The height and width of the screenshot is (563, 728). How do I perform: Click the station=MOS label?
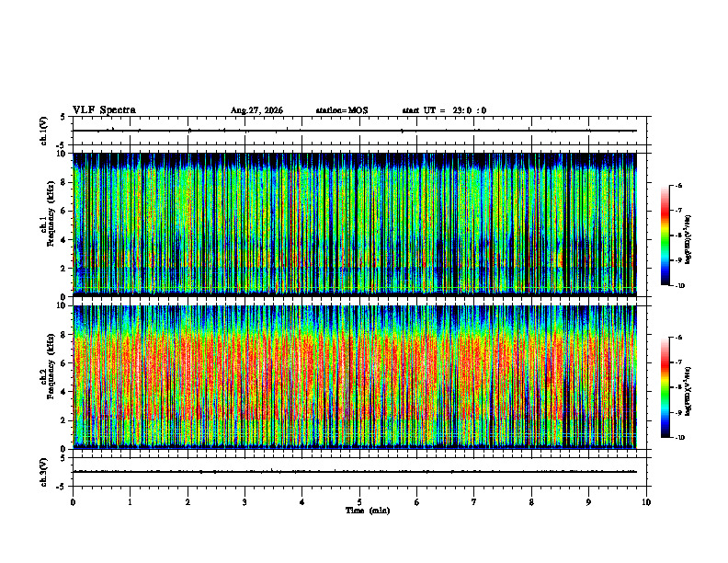(342, 110)
